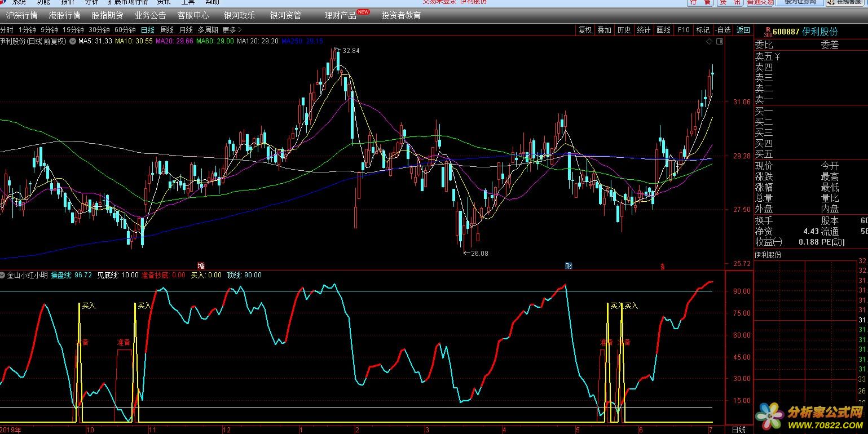
Task: Open the 分析 menu
Action: (x=91, y=2)
